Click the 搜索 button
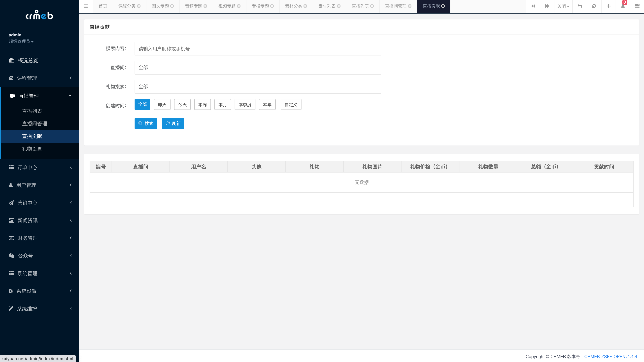Screen dimensions: 644x362 pyautogui.click(x=146, y=123)
